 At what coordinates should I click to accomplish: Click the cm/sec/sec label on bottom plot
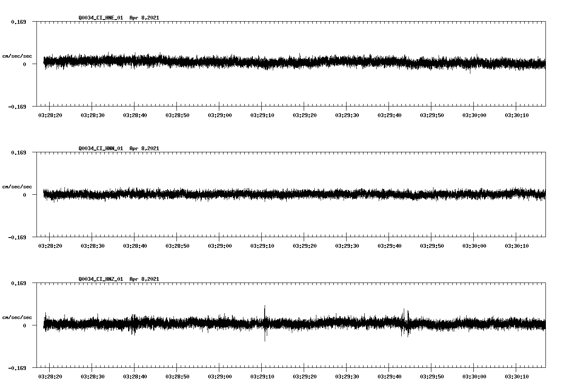click(x=18, y=317)
